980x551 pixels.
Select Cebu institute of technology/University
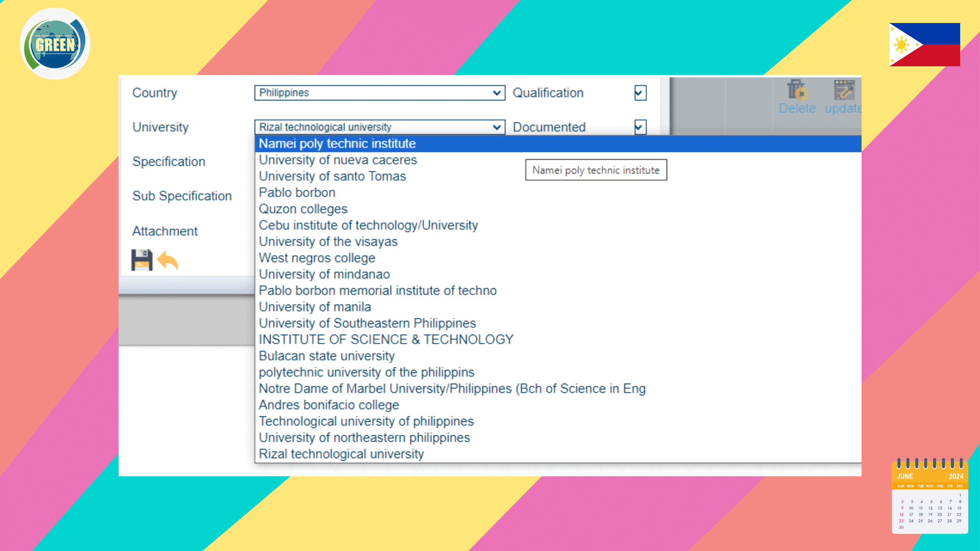(368, 226)
